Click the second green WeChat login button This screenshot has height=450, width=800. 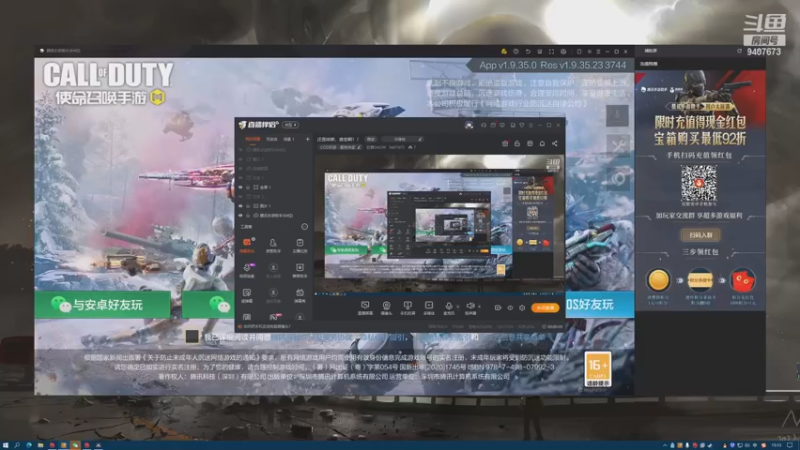point(209,305)
